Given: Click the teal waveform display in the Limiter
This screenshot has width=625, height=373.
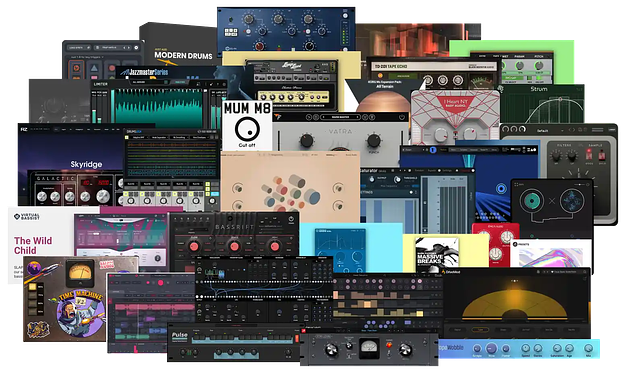Looking at the screenshot, I should pos(158,108).
